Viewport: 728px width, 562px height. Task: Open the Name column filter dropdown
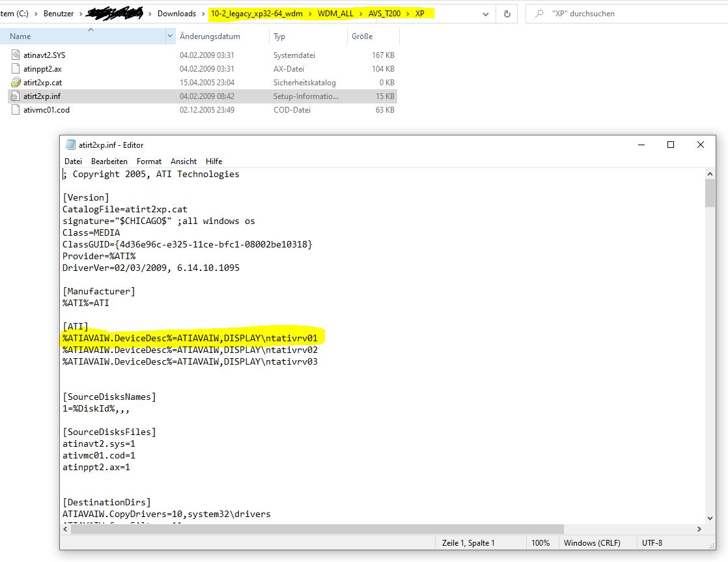point(169,36)
